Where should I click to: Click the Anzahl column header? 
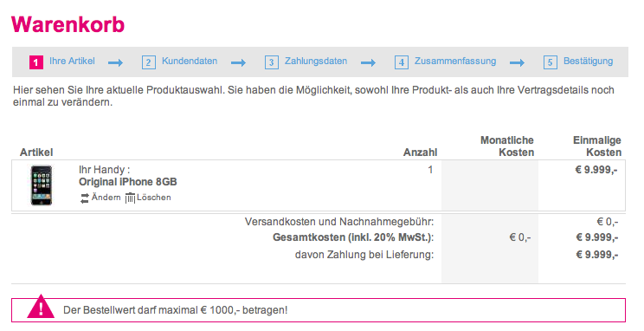pyautogui.click(x=420, y=153)
